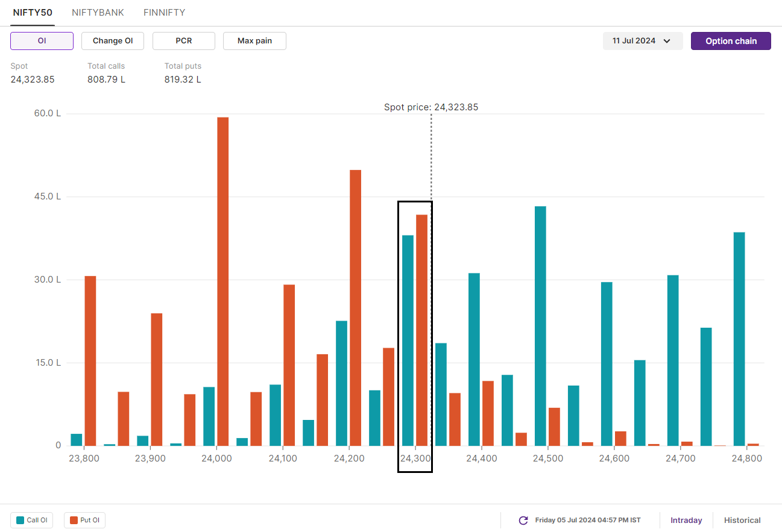Click the 24,600 call OI bar

click(607, 364)
